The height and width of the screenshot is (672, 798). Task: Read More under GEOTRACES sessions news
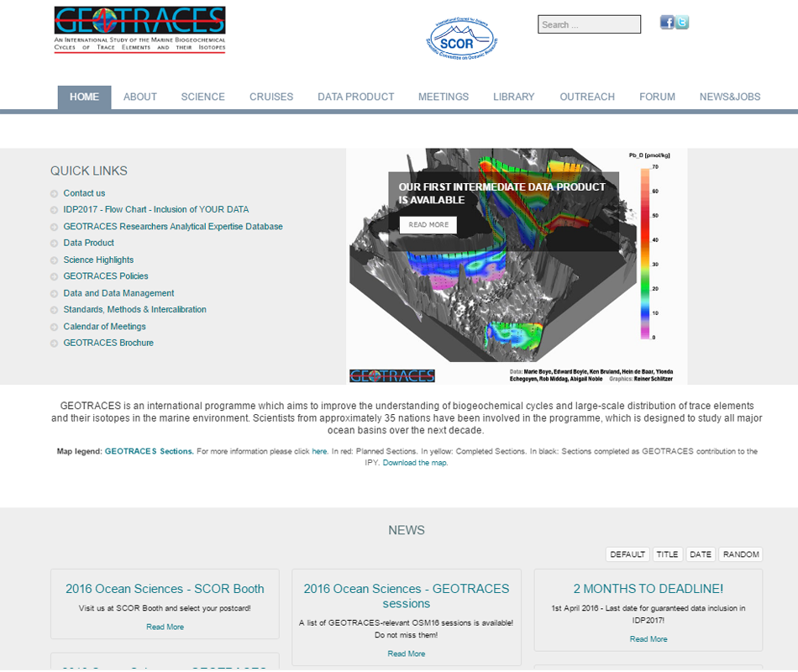point(406,654)
